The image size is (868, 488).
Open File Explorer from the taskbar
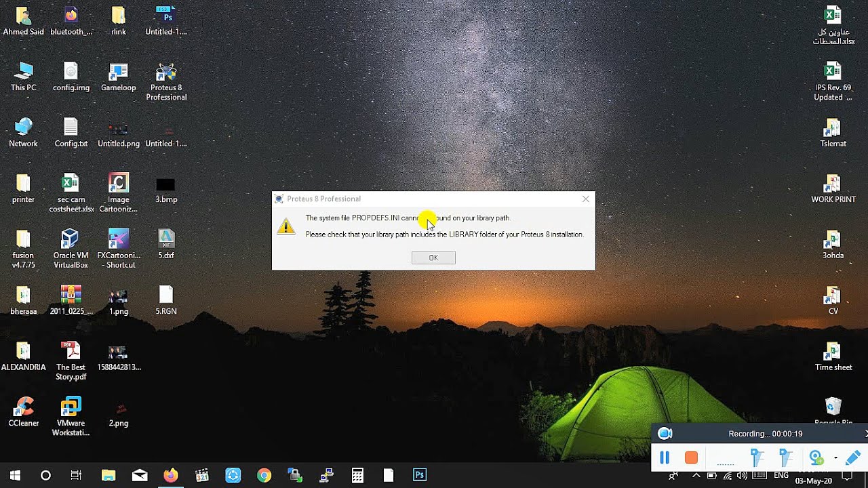pos(108,475)
